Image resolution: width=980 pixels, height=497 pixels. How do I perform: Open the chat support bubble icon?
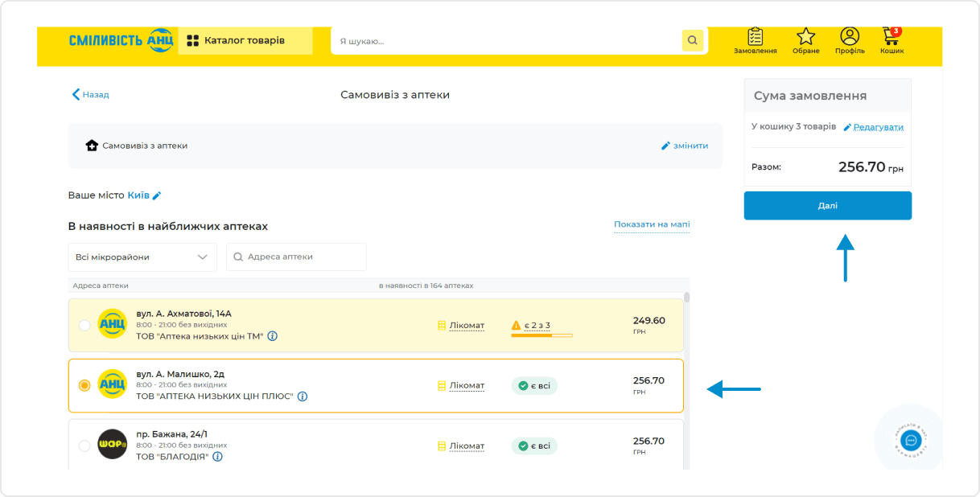click(x=911, y=441)
